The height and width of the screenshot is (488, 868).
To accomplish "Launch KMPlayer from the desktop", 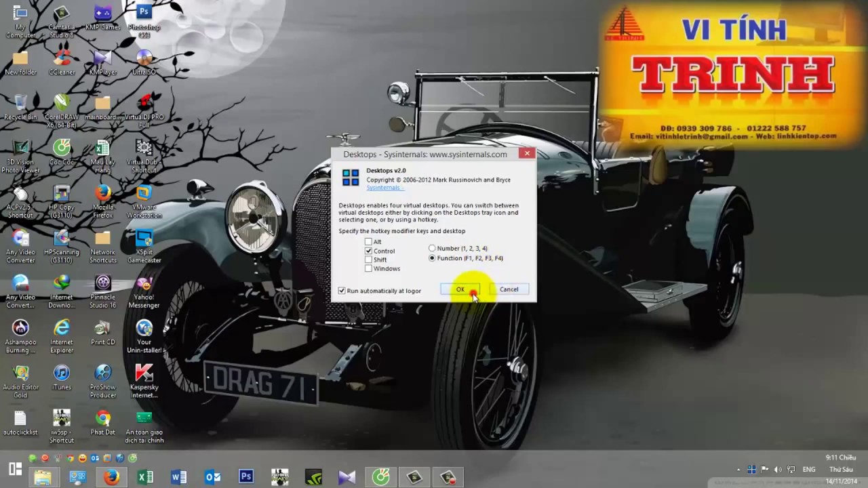I will (102, 62).
